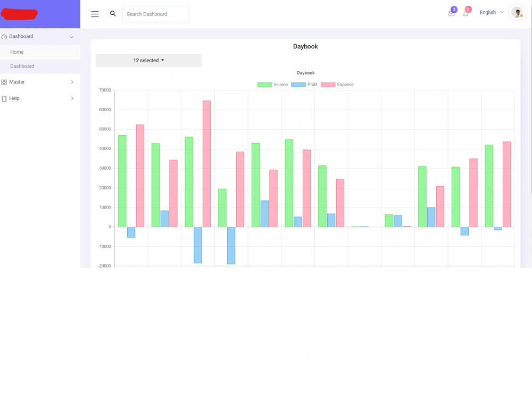Viewport: 532px width, 399px height.
Task: Open the user avatar menu
Action: point(517,13)
